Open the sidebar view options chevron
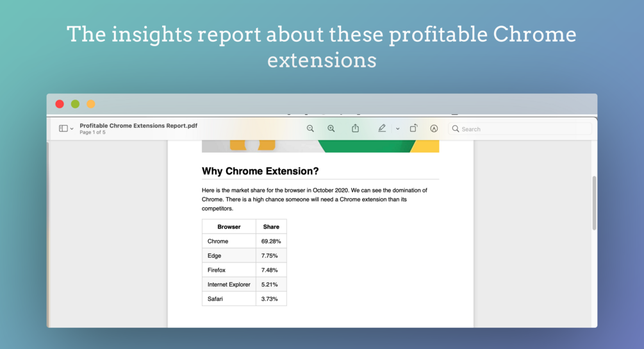 (x=72, y=129)
